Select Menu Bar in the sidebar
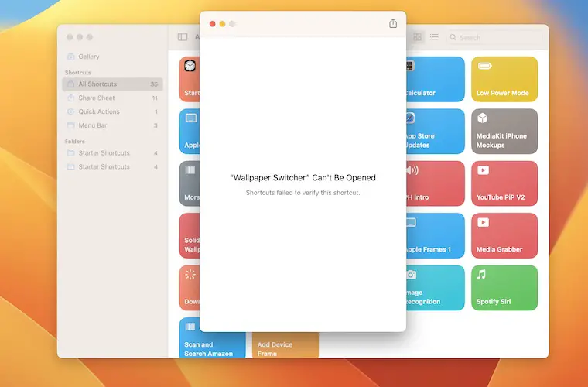 tap(93, 125)
